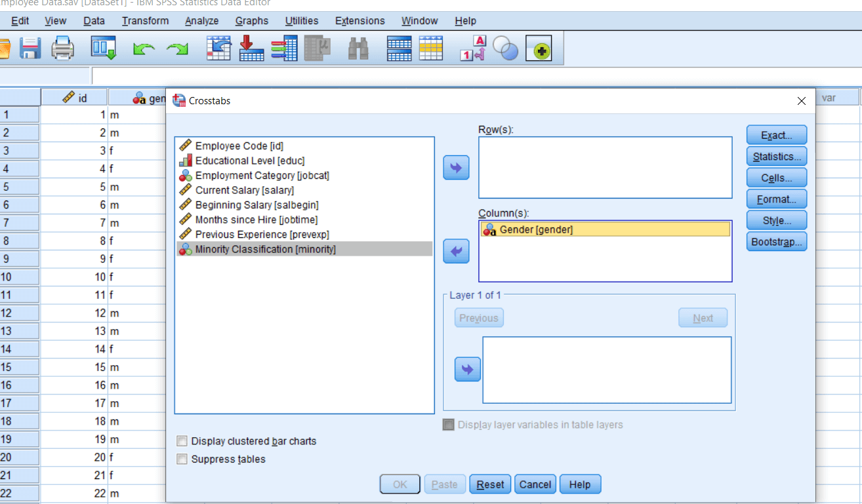Enable Suppress tables checkbox
The height and width of the screenshot is (504, 862).
click(x=182, y=459)
